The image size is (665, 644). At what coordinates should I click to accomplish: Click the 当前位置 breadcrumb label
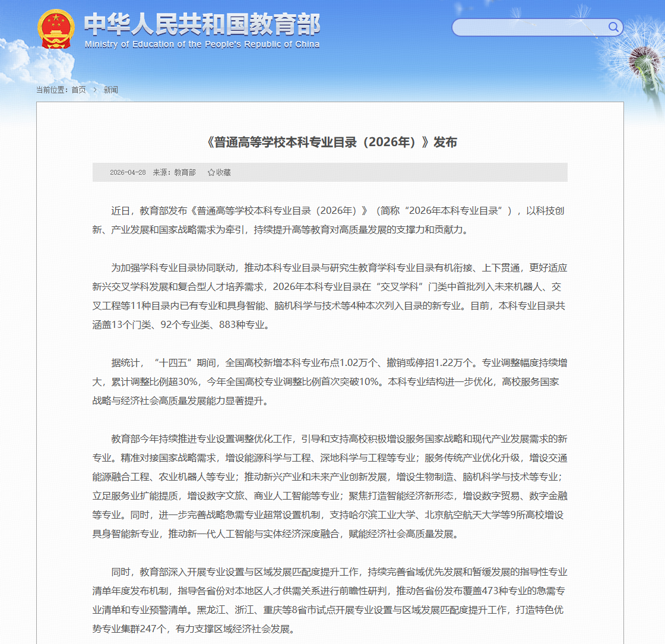coord(52,90)
